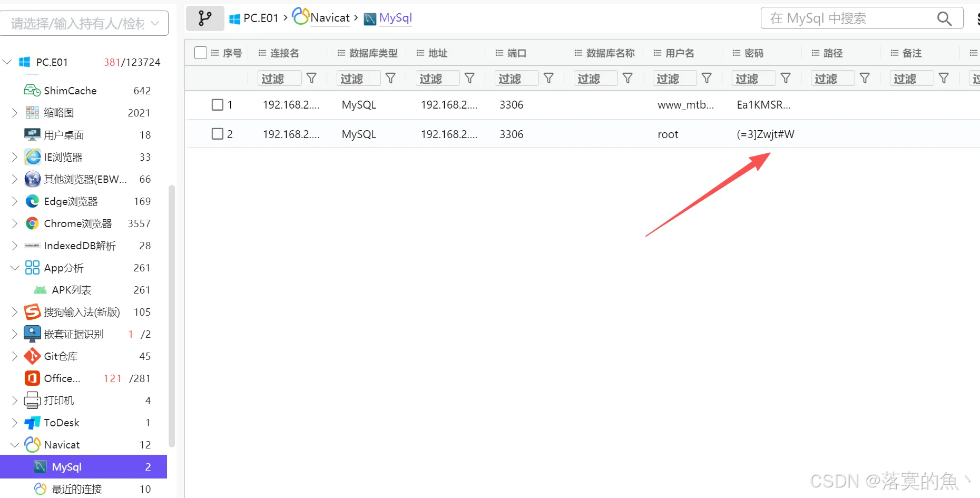Screen dimensions: 980x498
Task: Select the 用户桌面 tree item label
Action: pyautogui.click(x=64, y=135)
